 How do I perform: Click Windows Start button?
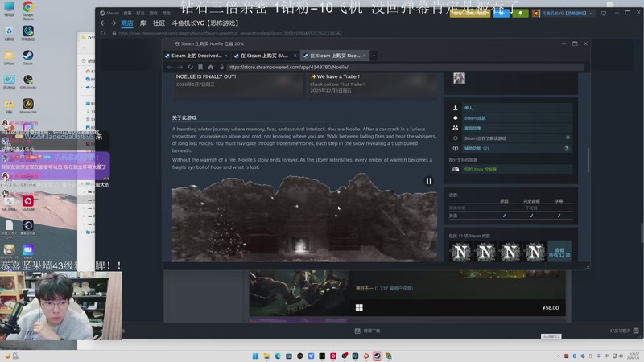[x=255, y=356]
